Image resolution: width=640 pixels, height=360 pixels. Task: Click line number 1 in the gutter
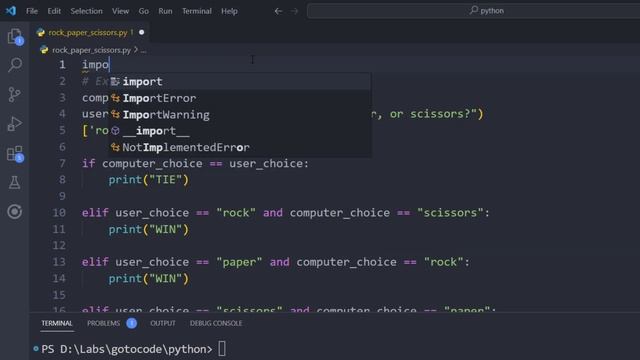[x=62, y=65]
